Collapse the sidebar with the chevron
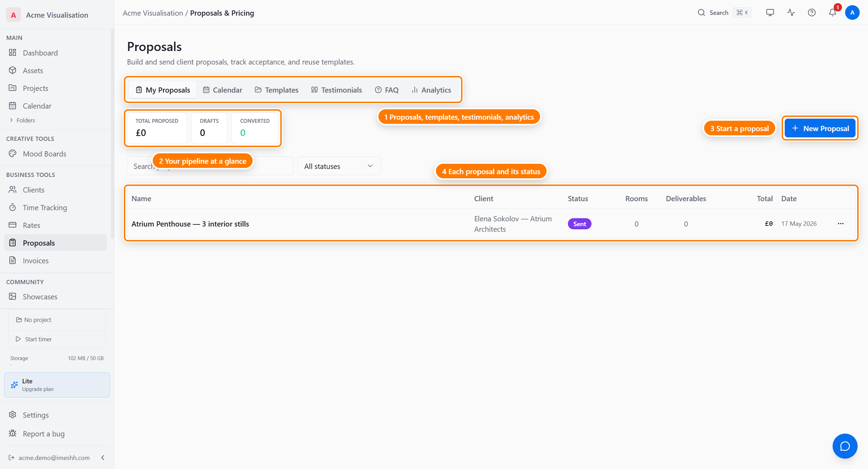This screenshot has height=469, width=868. [x=103, y=458]
